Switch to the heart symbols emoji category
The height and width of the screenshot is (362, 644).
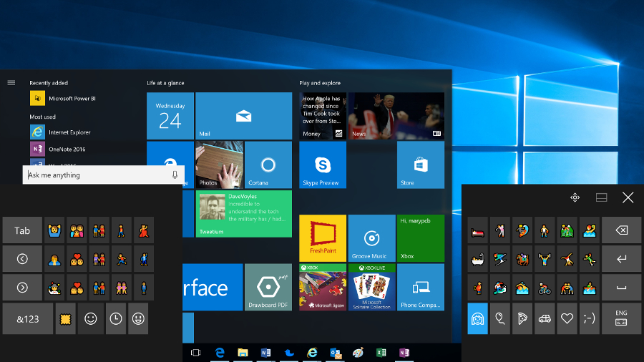567,318
